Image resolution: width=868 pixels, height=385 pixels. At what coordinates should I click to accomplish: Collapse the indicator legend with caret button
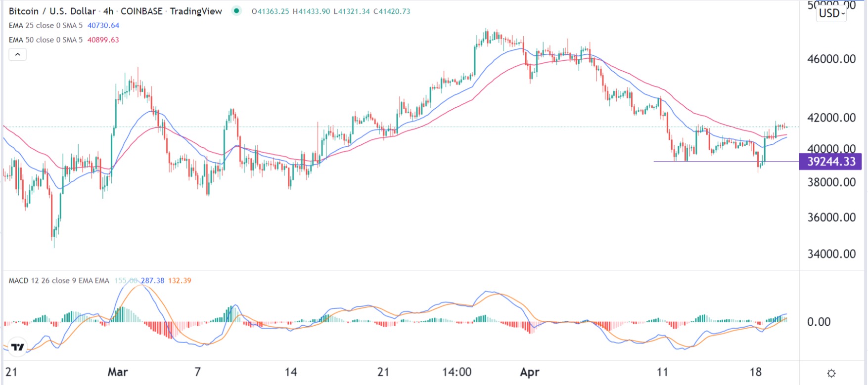coord(17,54)
